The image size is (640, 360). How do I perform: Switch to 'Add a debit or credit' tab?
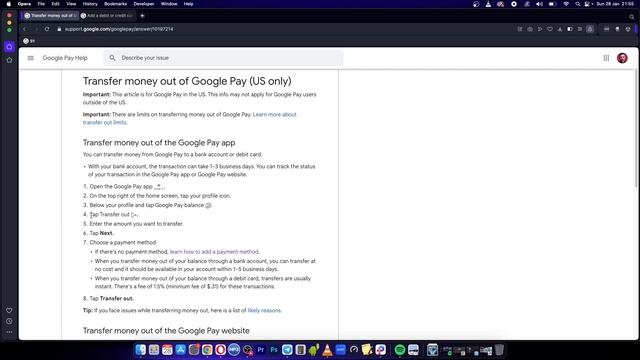point(107,16)
